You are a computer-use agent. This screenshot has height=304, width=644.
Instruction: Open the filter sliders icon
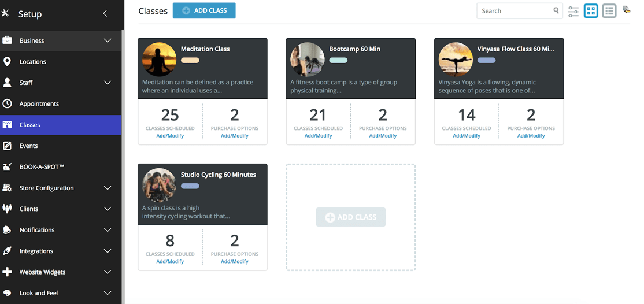coord(573,11)
